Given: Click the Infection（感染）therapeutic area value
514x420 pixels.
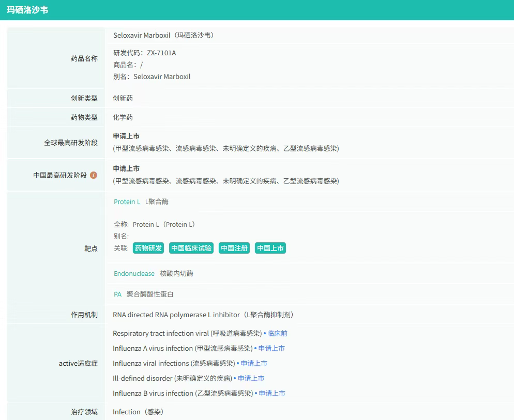Looking at the screenshot, I should (x=138, y=412).
